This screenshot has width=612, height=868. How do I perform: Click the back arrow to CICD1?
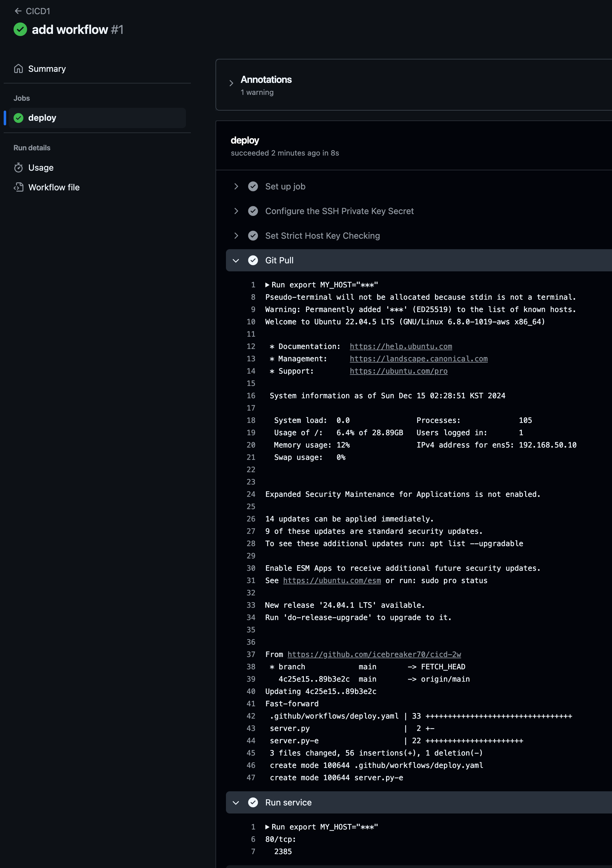[x=18, y=11]
